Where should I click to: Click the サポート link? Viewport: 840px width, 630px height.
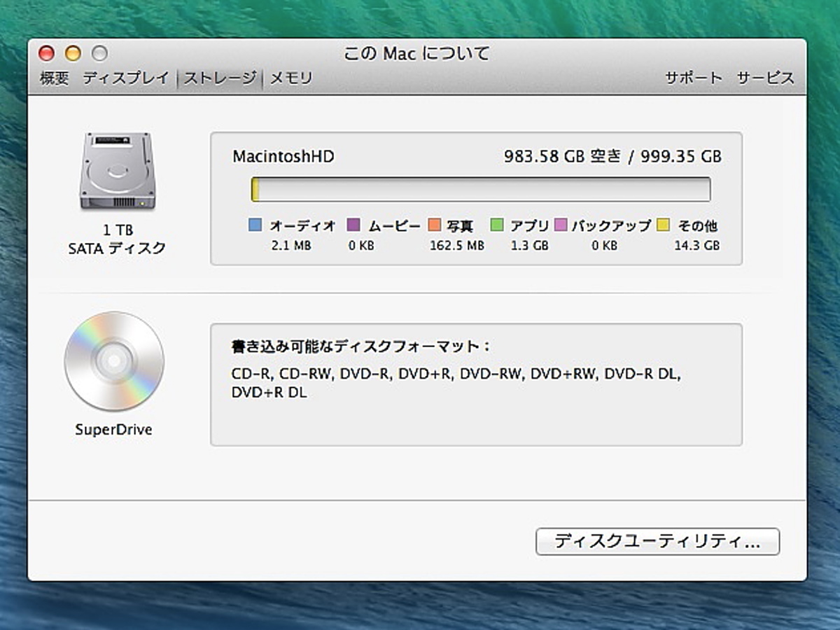click(x=694, y=78)
